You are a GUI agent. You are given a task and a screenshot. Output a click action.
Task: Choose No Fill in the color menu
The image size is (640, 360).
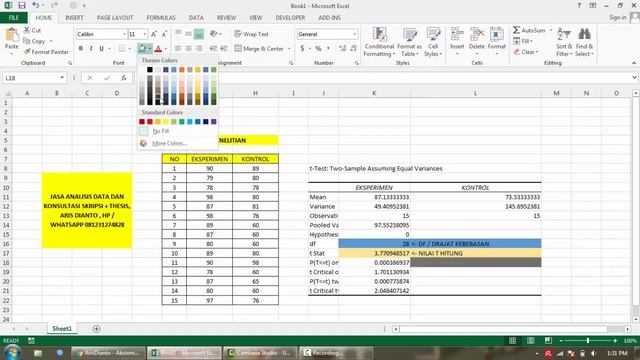click(x=177, y=131)
